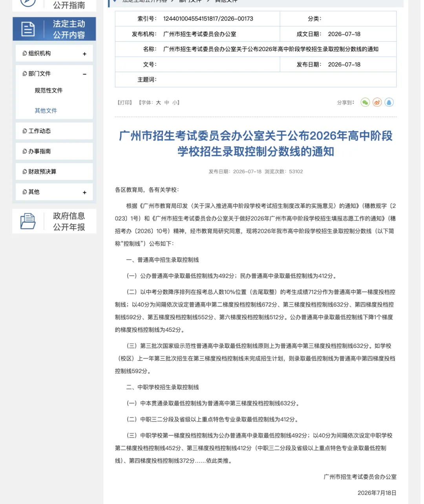Expand 其他 with the plus sign

coord(84,193)
